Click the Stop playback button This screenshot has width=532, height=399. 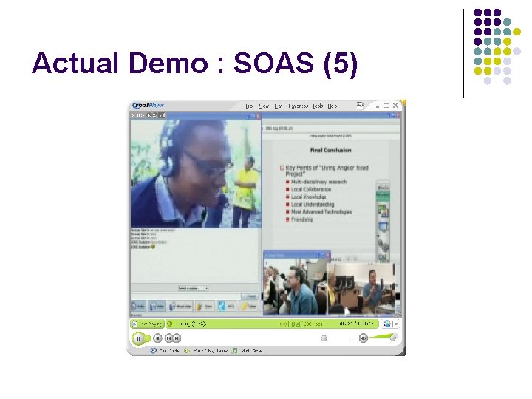click(x=157, y=338)
